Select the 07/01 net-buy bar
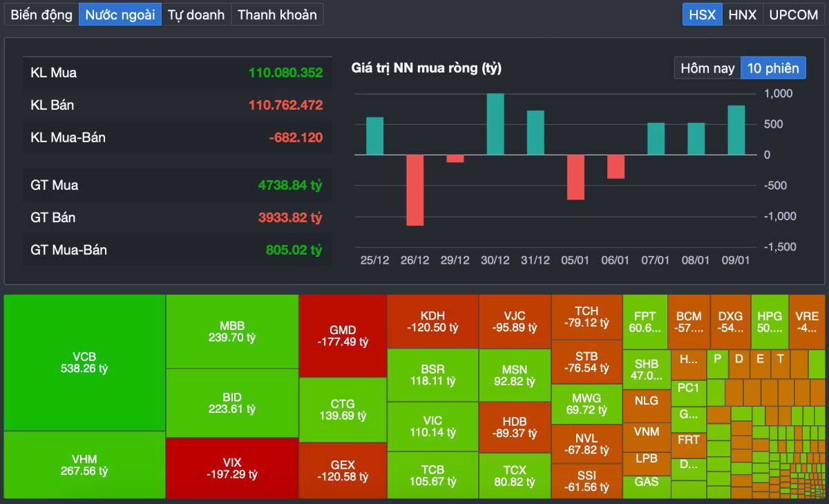This screenshot has height=504, width=829. [656, 139]
